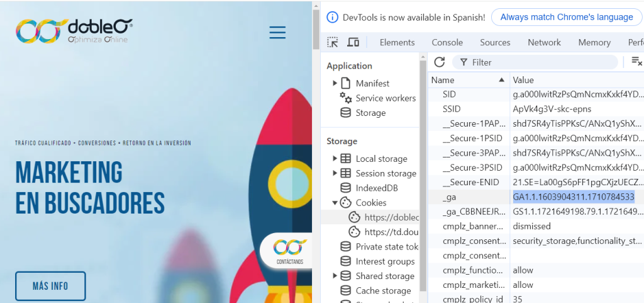
Task: Expand the Shared storage node
Action: pyautogui.click(x=335, y=276)
